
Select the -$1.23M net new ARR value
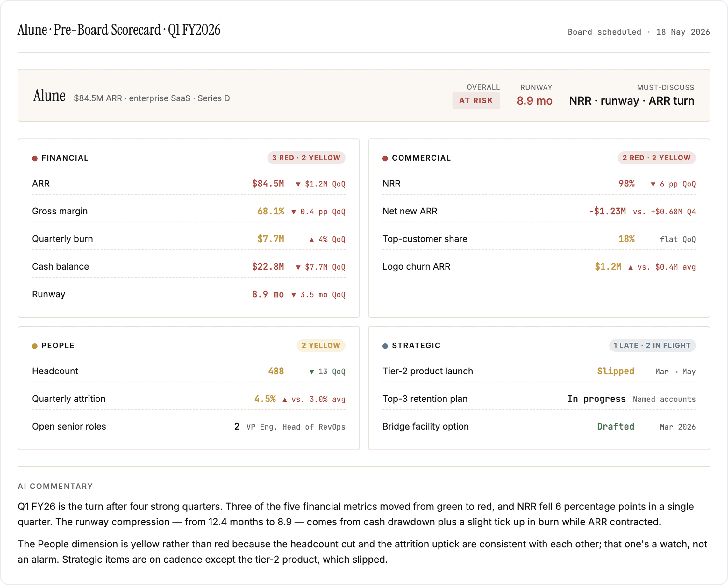coord(607,212)
